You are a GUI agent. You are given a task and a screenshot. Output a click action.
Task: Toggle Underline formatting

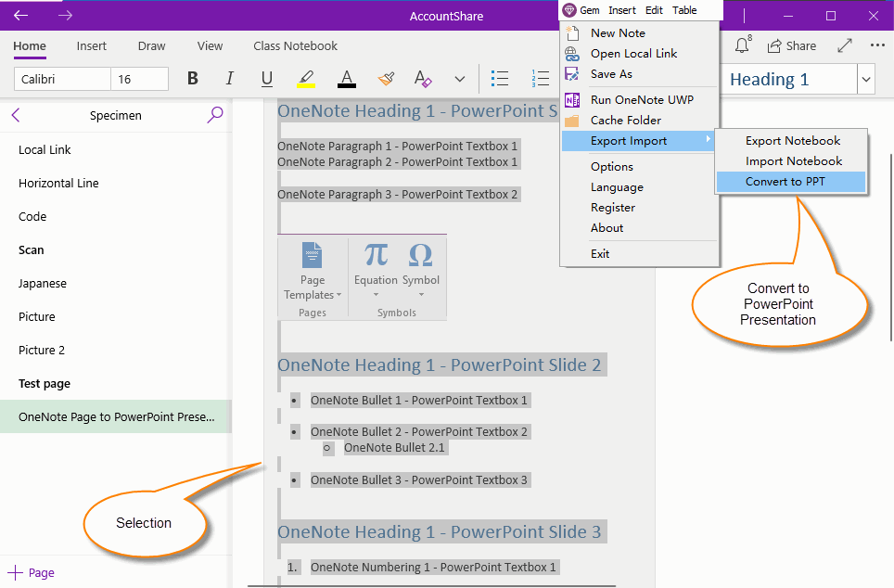[266, 79]
